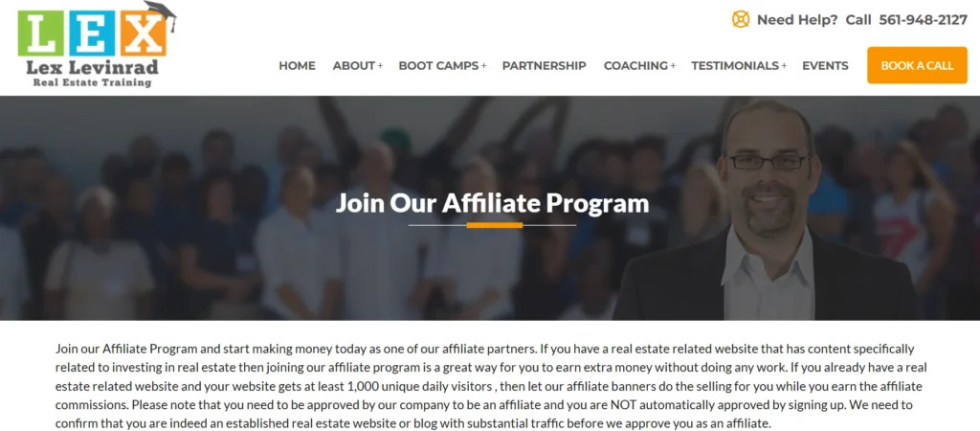
Task: Open the TESTIMONIALS menu
Action: (x=735, y=66)
